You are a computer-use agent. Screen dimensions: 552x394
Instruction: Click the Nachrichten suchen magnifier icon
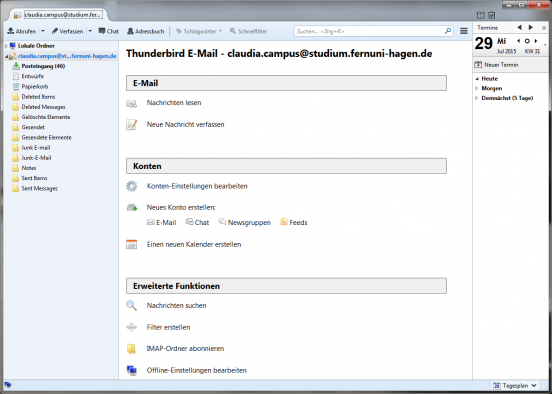(131, 305)
